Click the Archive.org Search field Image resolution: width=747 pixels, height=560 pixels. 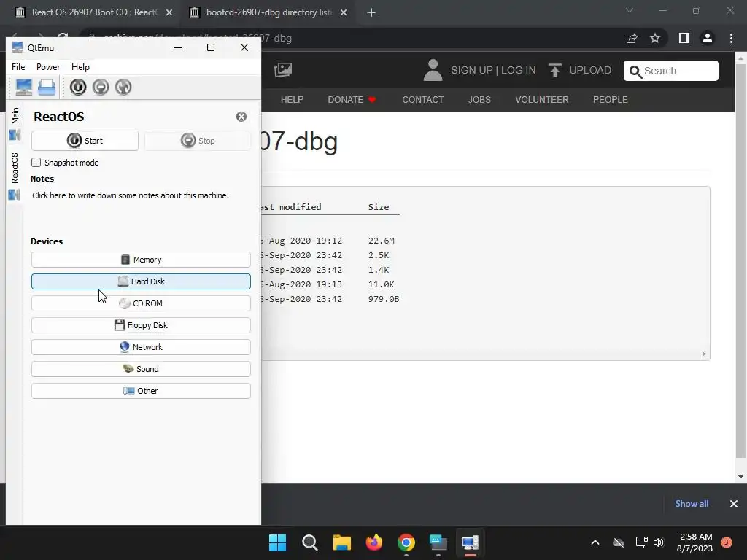click(x=671, y=71)
